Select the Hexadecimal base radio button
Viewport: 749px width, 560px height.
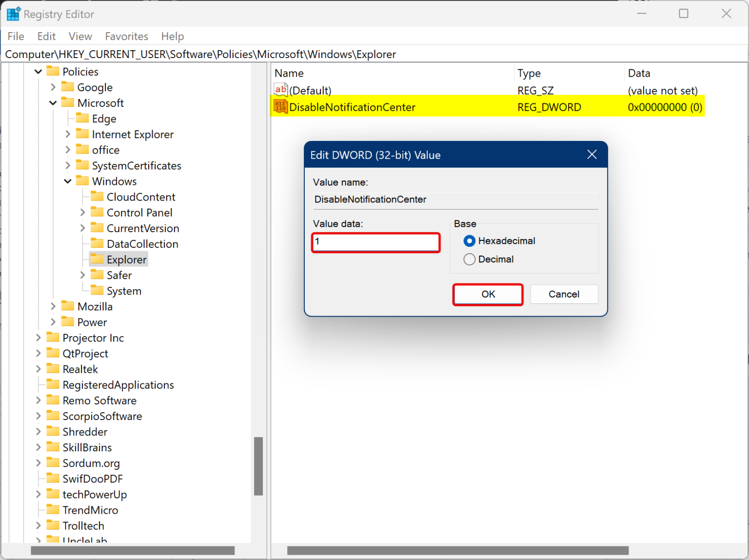point(469,241)
